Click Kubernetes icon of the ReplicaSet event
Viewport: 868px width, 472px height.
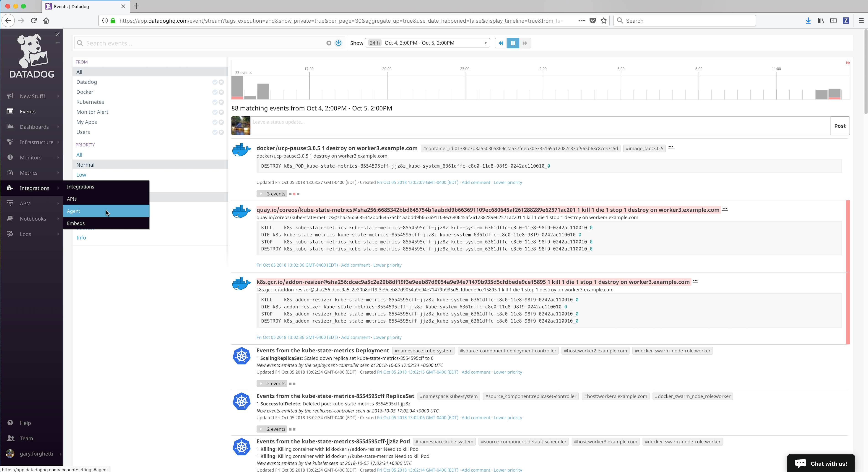pyautogui.click(x=242, y=401)
